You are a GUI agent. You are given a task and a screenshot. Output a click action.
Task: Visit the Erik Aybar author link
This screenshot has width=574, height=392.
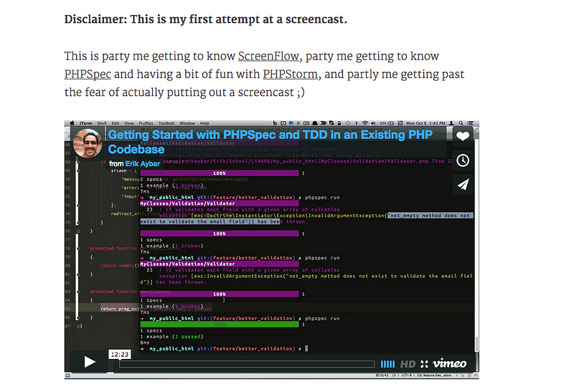(142, 164)
